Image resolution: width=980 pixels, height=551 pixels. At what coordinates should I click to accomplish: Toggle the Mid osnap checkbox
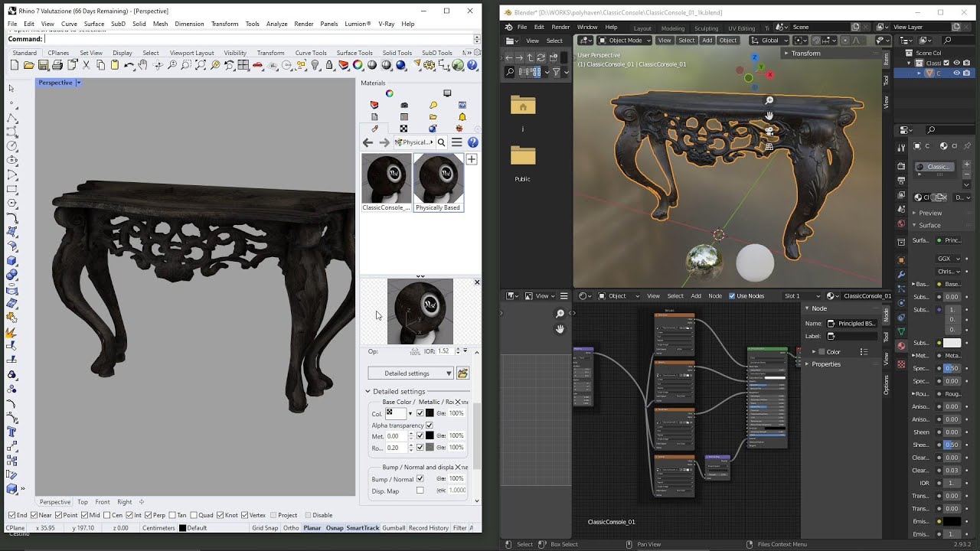point(85,515)
